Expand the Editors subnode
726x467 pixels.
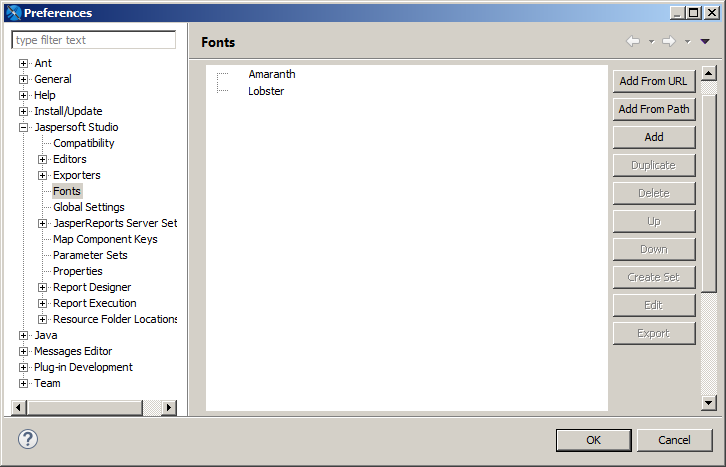pyautogui.click(x=42, y=160)
